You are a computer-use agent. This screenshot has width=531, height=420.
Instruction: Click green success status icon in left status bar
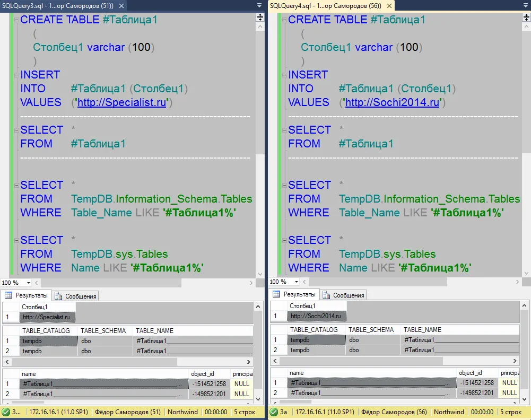[6, 412]
